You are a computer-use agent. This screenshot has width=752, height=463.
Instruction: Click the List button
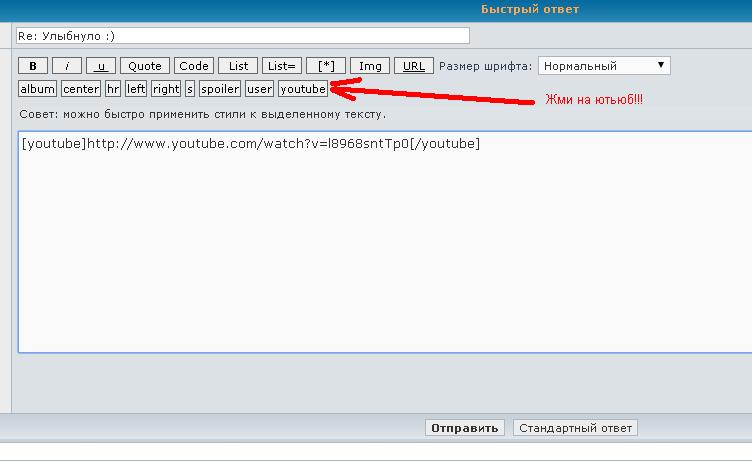click(x=238, y=66)
